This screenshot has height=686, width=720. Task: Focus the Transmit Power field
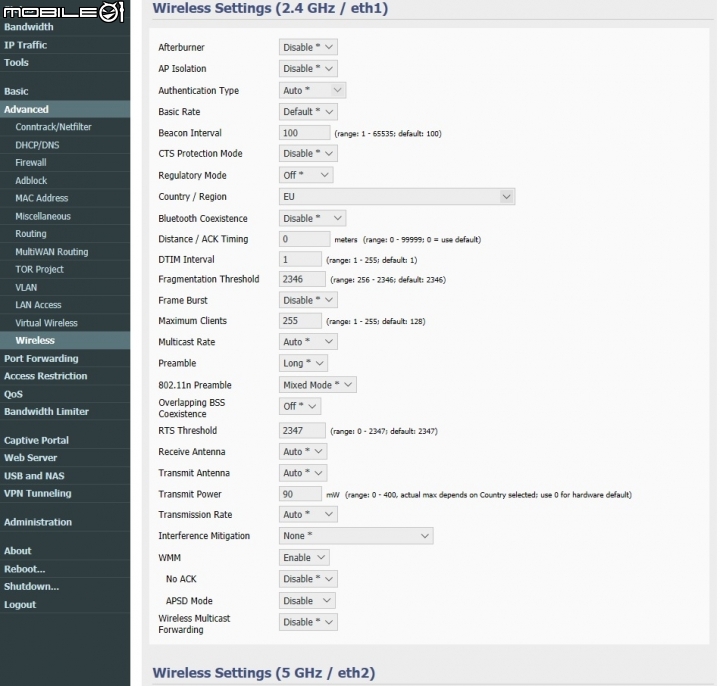(x=299, y=494)
